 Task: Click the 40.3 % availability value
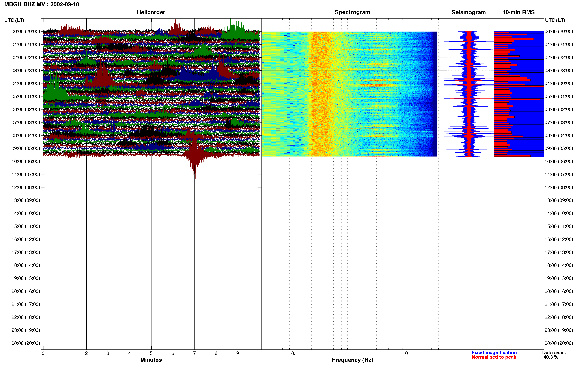click(x=551, y=357)
